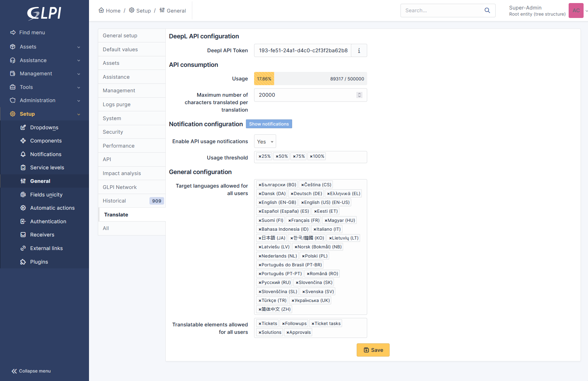Viewport: 588px width, 381px height.
Task: Click the Show notifications button
Action: (269, 124)
